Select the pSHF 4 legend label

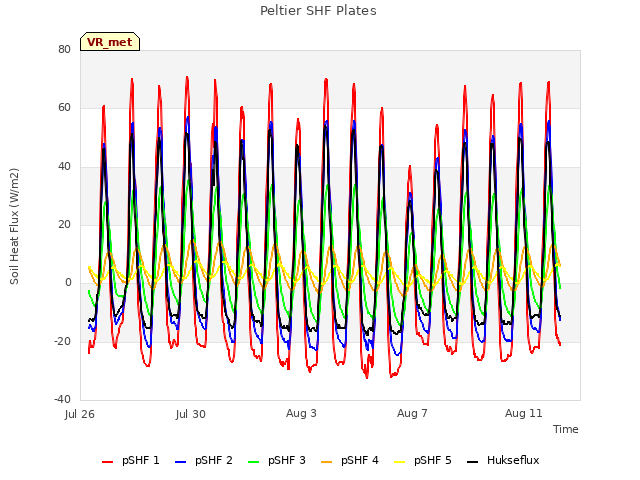point(360,460)
